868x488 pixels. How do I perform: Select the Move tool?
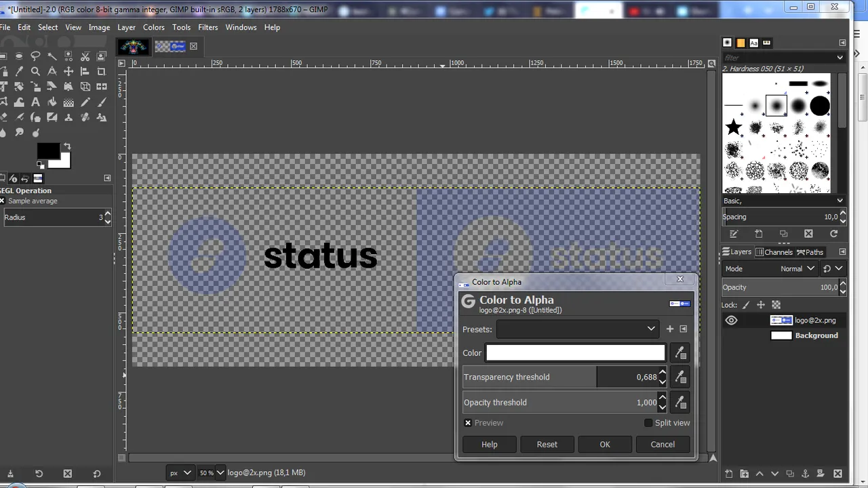click(68, 71)
